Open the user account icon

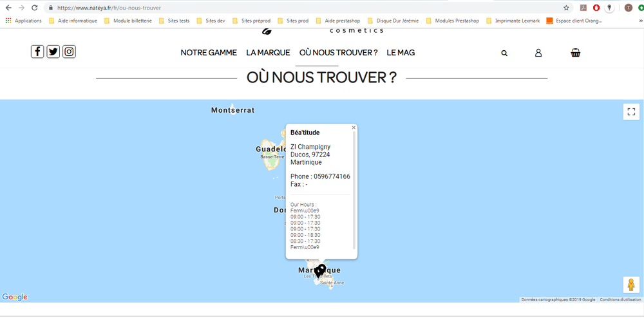pyautogui.click(x=538, y=53)
